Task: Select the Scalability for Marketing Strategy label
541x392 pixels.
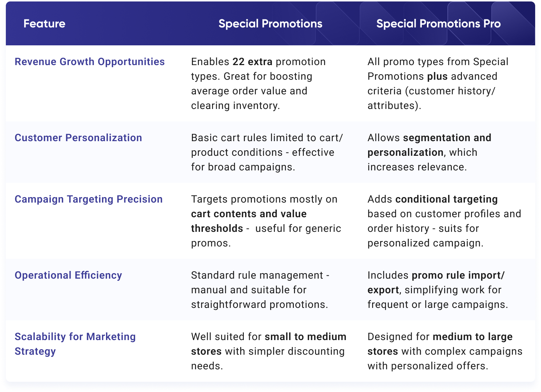Action: click(75, 344)
